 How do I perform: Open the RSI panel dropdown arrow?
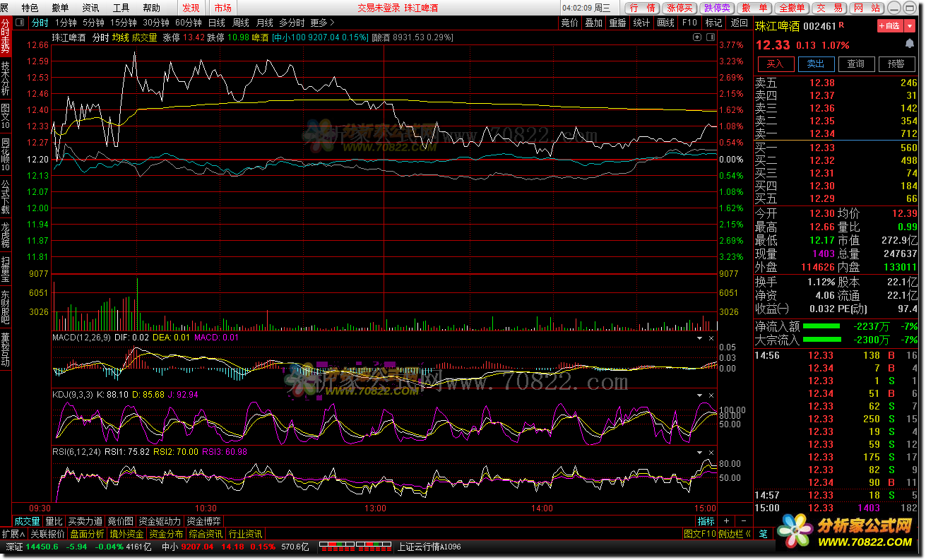(x=700, y=451)
